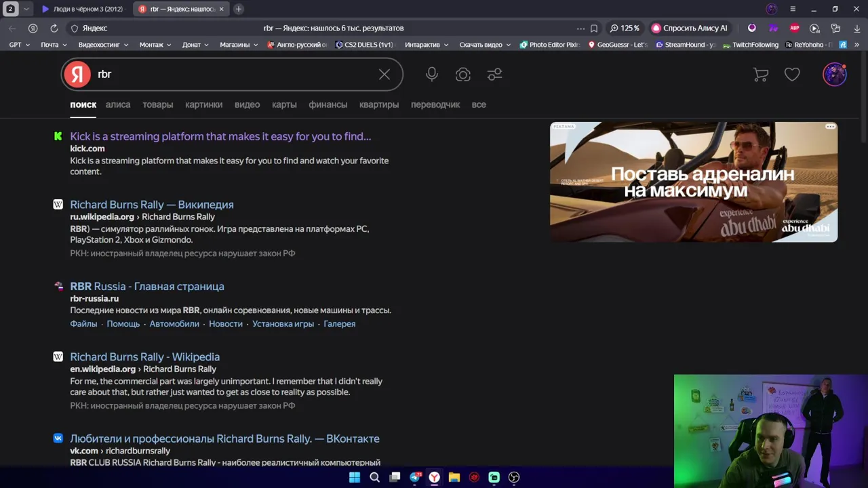The height and width of the screenshot is (488, 868).
Task: Click the Yandex logo in search box
Action: tap(77, 75)
